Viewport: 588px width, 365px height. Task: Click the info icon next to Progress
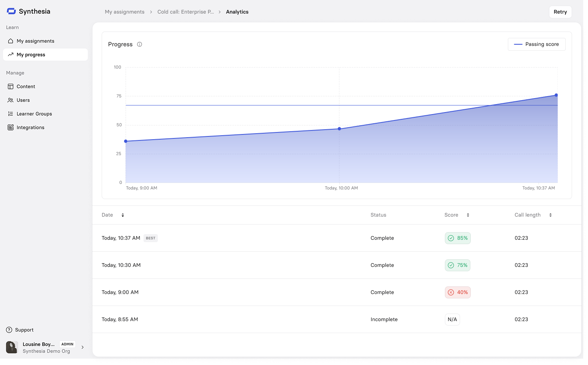[x=140, y=44]
